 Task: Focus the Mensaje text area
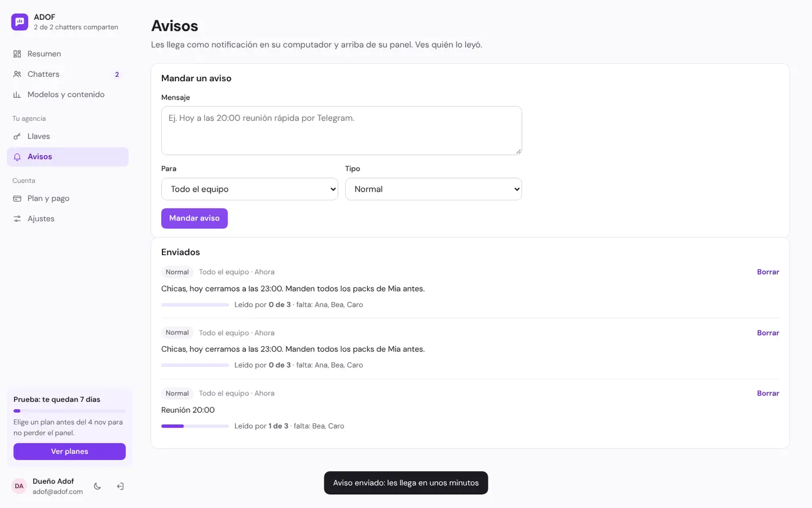pos(342,131)
